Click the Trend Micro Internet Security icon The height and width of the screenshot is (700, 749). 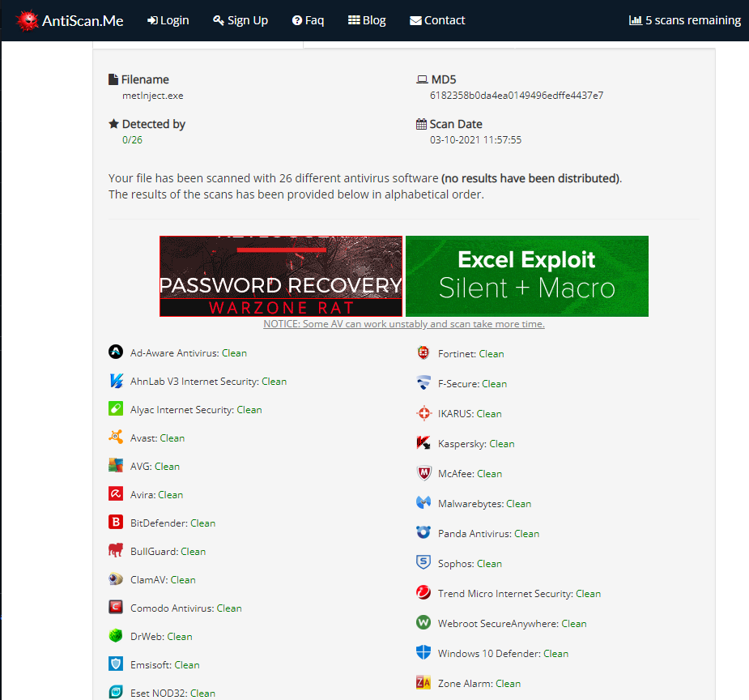click(x=423, y=592)
